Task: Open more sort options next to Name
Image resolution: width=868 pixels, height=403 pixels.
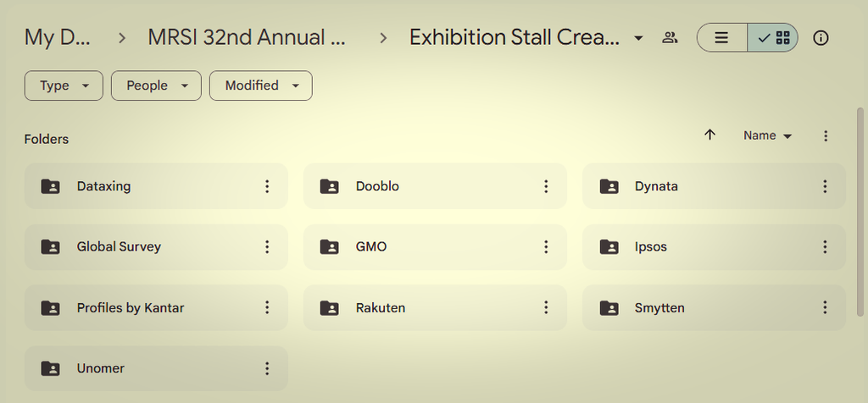Action: pos(826,135)
